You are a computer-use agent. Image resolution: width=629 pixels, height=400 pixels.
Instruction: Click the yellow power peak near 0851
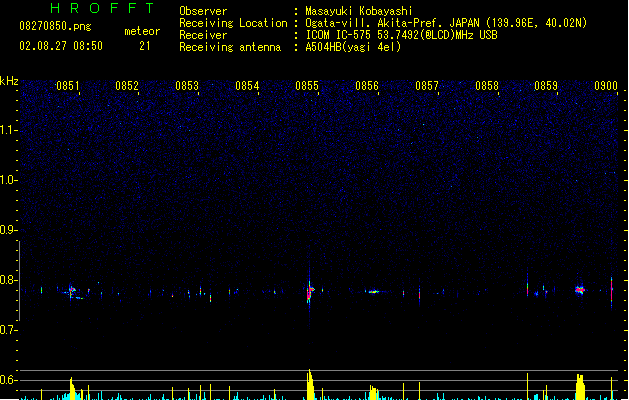72,388
